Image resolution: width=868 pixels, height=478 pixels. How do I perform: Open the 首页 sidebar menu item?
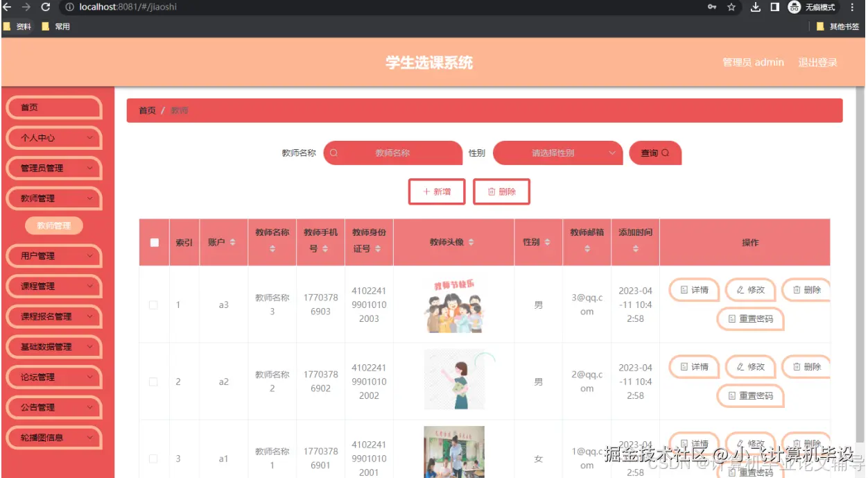tap(54, 108)
